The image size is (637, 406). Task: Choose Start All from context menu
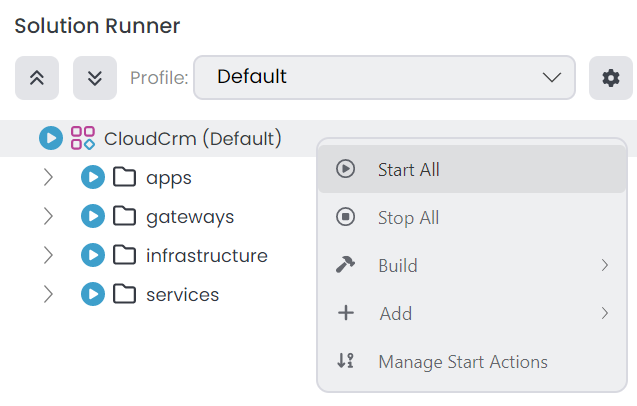point(408,170)
